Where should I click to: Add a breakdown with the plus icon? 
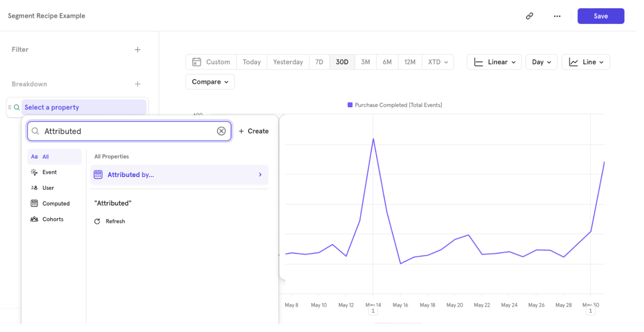click(138, 84)
